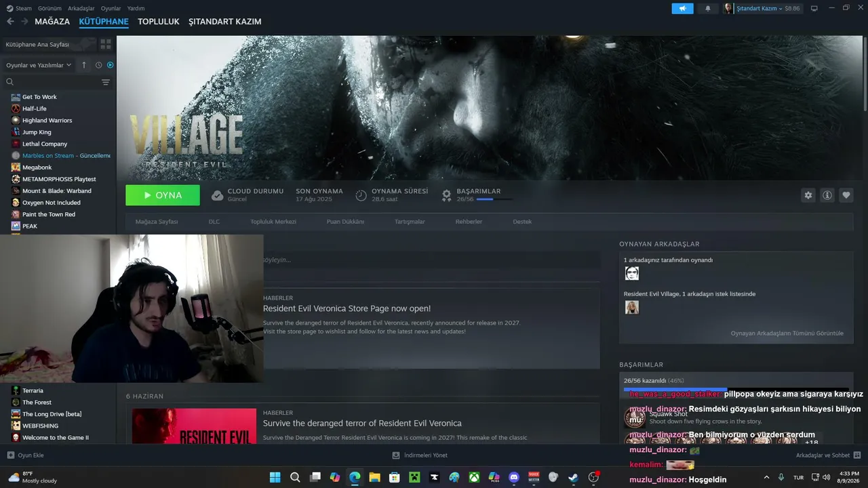Expand the Oyunlar ve Yazılımlar dropdown
868x488 pixels.
pyautogui.click(x=39, y=65)
